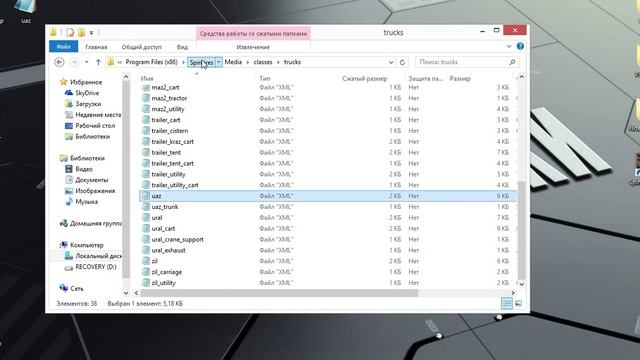640x360 pixels.
Task: Switch to details view icon in status bar
Action: coord(507,303)
